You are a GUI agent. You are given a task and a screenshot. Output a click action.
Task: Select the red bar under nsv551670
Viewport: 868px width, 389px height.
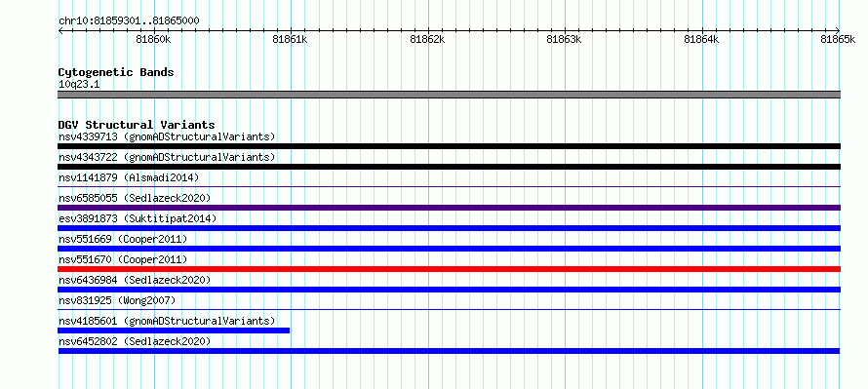449,269
